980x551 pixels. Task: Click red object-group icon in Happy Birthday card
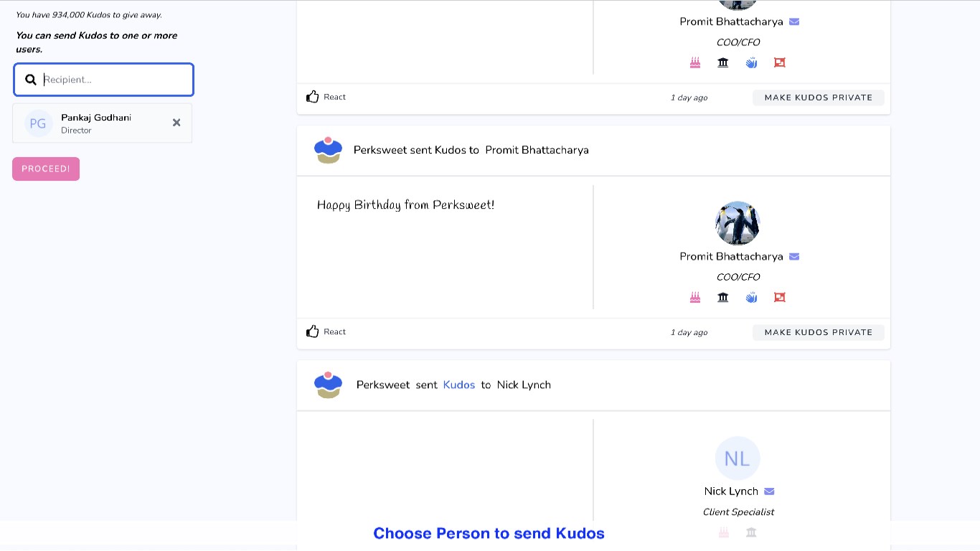coord(780,297)
